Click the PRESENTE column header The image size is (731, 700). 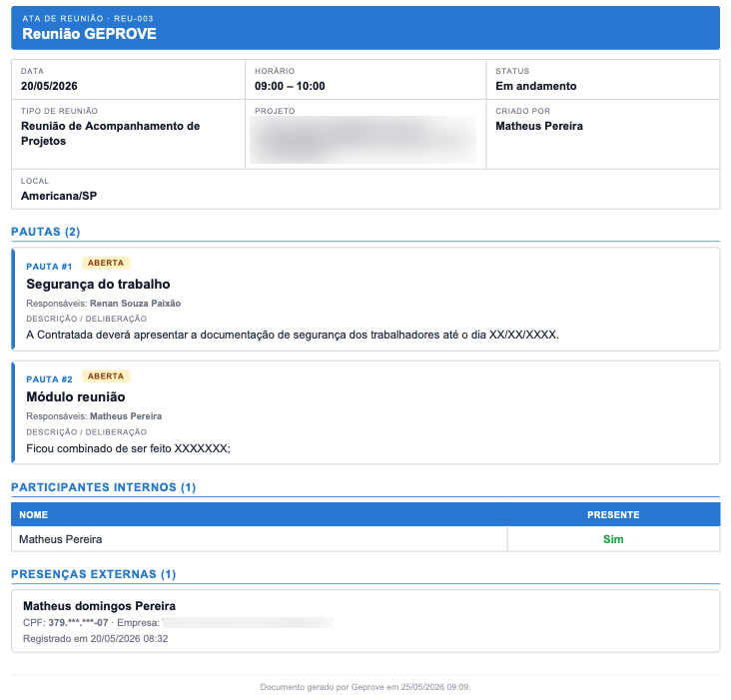click(613, 515)
